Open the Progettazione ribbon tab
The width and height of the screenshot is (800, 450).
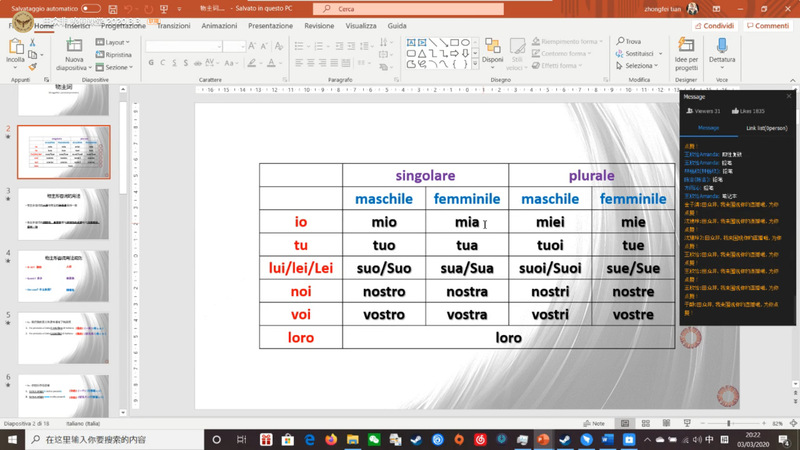[123, 26]
